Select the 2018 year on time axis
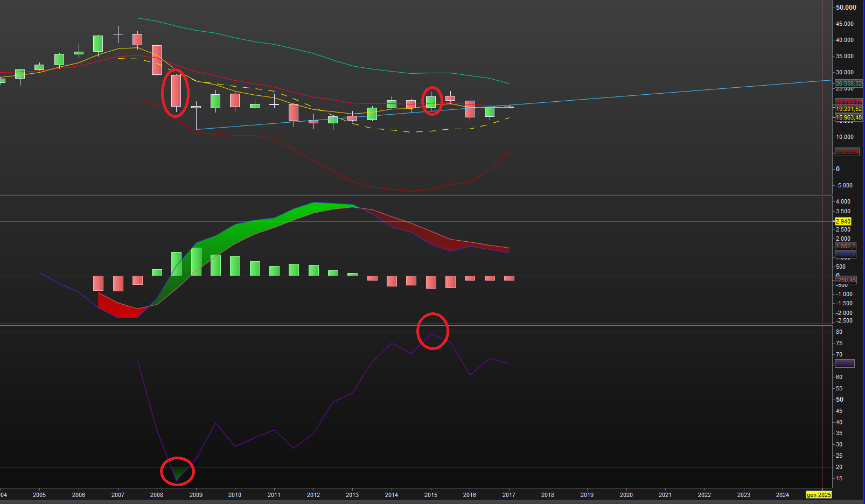Viewport: 865px width, 504px height. 548,495
